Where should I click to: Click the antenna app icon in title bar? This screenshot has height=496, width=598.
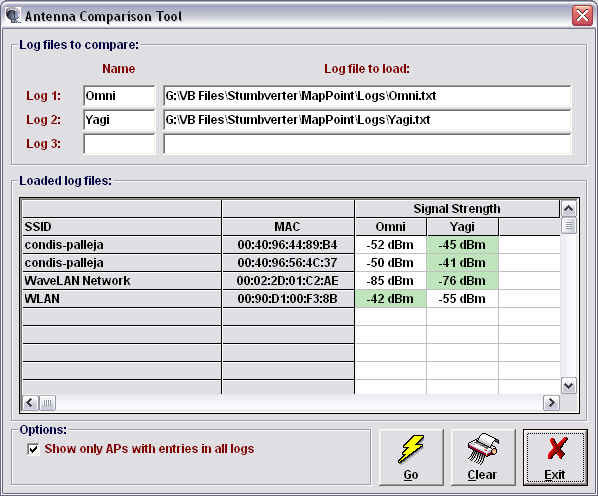13,16
